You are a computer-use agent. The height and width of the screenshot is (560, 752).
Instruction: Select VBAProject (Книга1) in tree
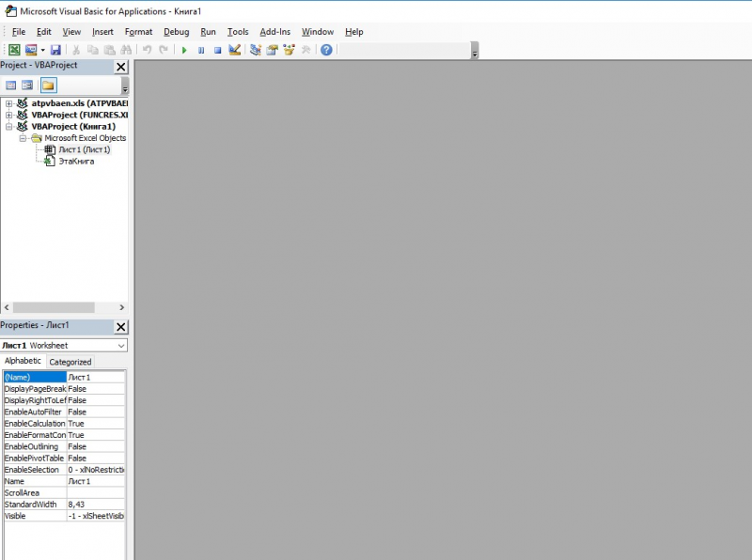(73, 127)
